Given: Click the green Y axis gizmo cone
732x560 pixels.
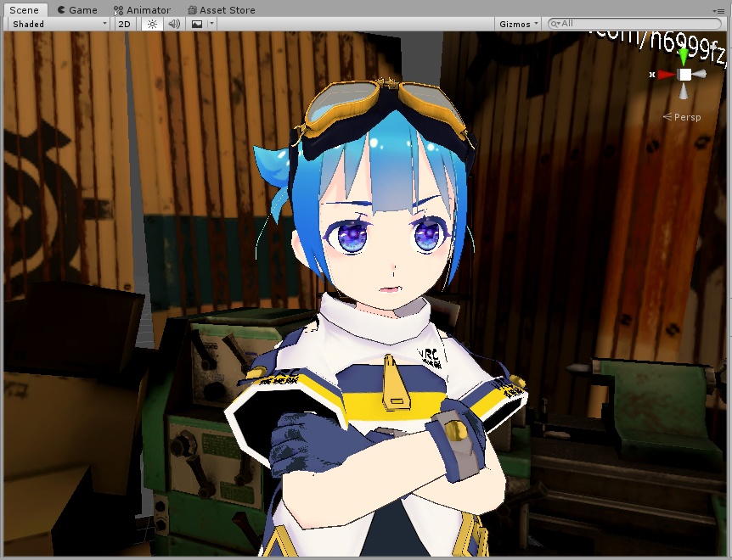Looking at the screenshot, I should tap(684, 56).
